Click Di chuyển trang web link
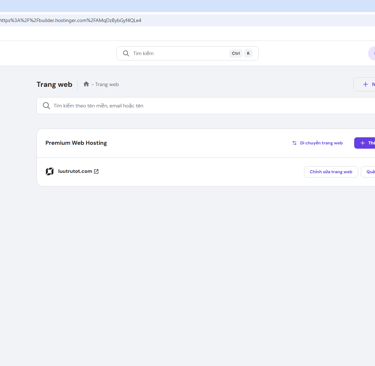This screenshot has width=375, height=366. point(321,143)
